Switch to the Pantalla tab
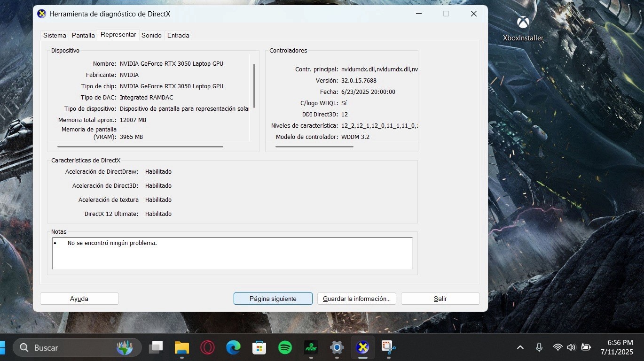Viewport: 644px width, 361px height. point(83,35)
